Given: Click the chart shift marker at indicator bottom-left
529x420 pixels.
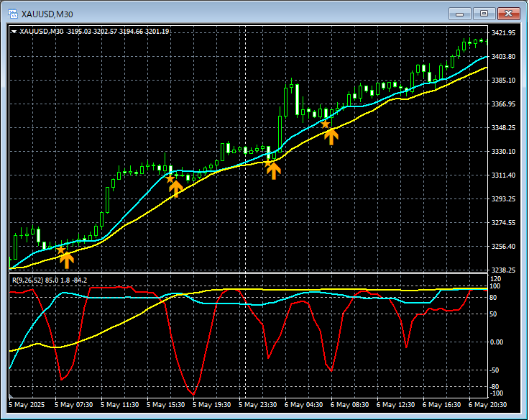Looking at the screenshot, I should pyautogui.click(x=11, y=396).
